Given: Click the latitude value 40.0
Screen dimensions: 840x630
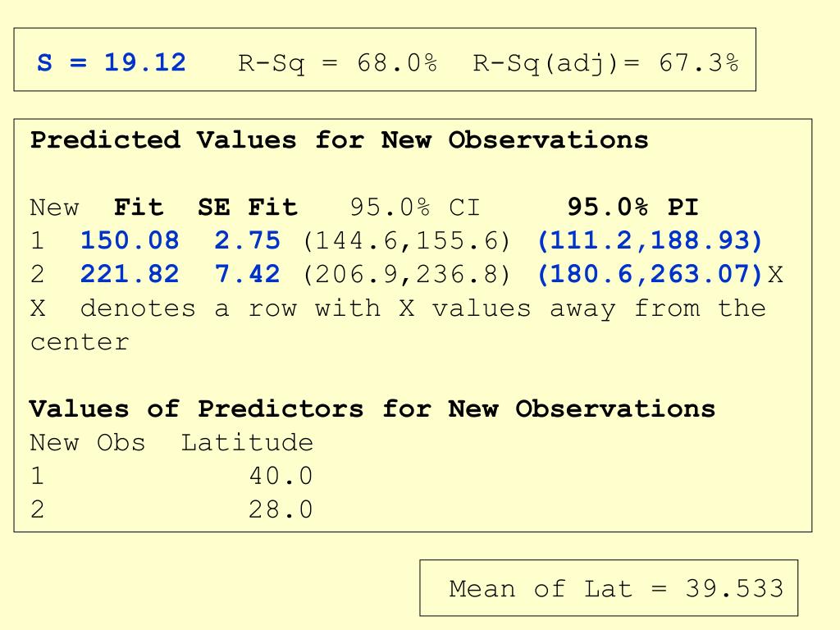Looking at the screenshot, I should (281, 477).
